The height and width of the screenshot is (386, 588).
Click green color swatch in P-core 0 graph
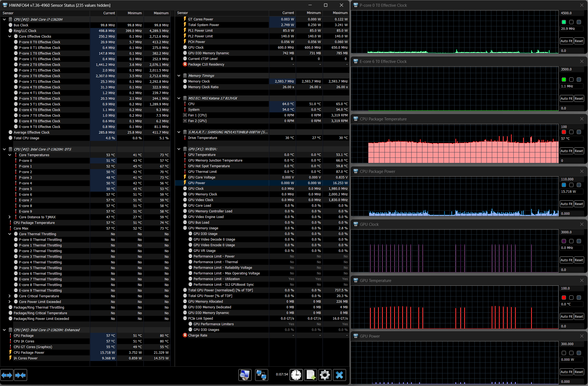click(x=564, y=22)
